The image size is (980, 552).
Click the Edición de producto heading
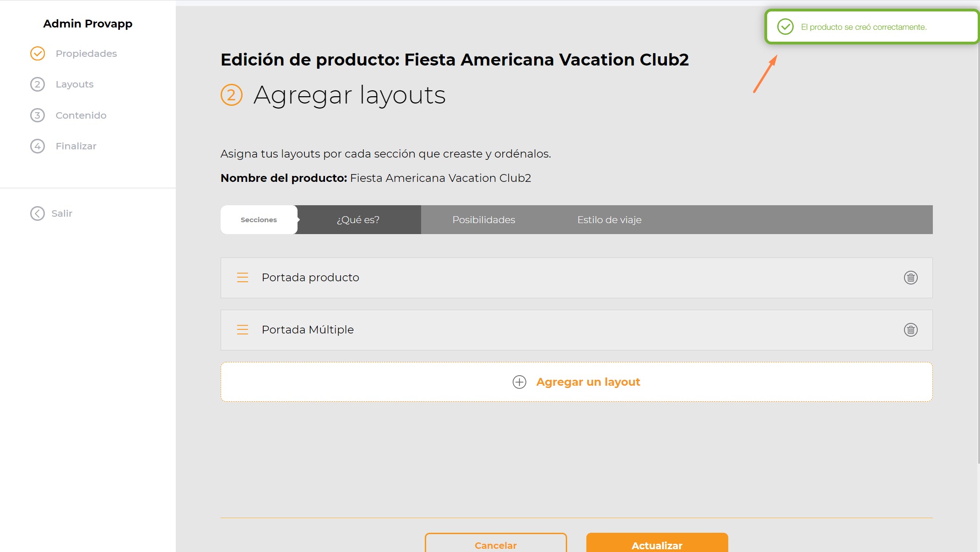[455, 60]
